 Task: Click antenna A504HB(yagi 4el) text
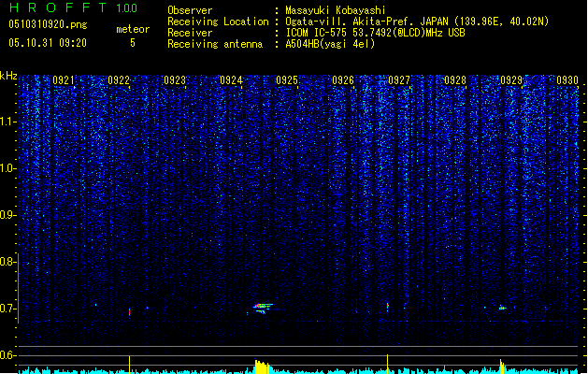[x=330, y=44]
